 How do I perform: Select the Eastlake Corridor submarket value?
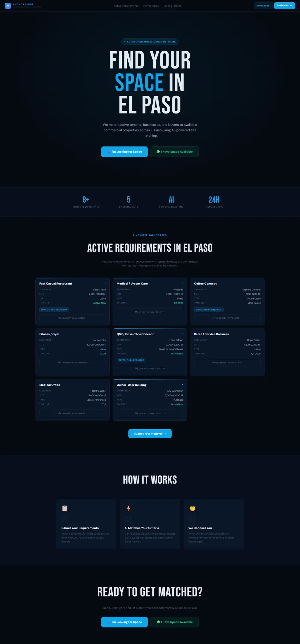[252, 290]
